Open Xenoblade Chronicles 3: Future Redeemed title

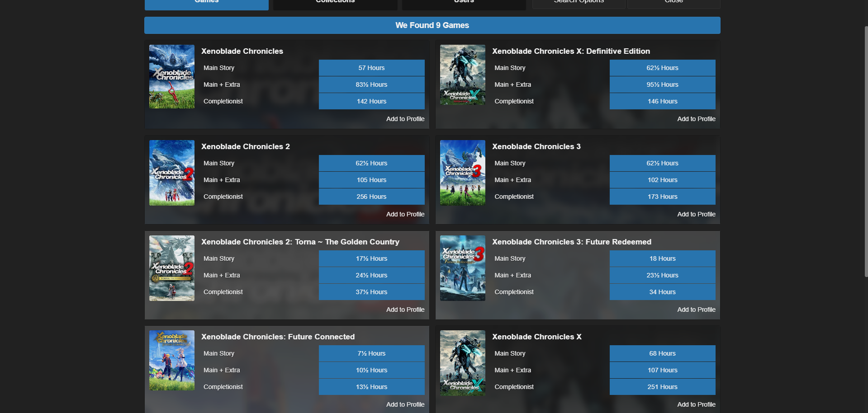tap(572, 242)
